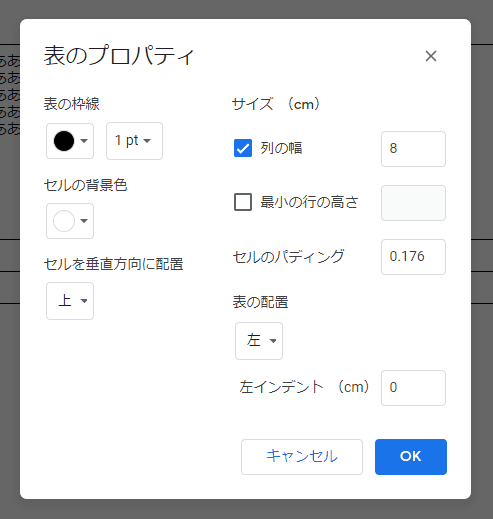Click the セルのパディング value field
The image size is (493, 519).
coord(413,257)
